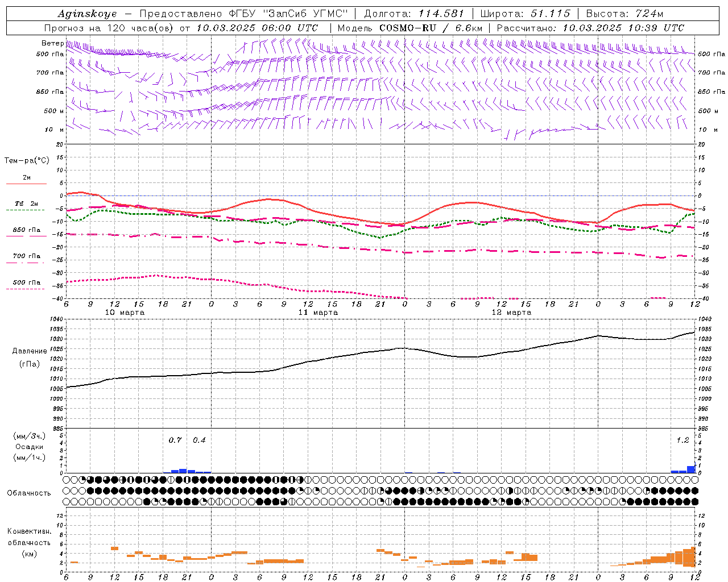Screen dimensions: 728x582
Task: Select dotted line sample under 500 гПа legend
Action: [x=26, y=289]
